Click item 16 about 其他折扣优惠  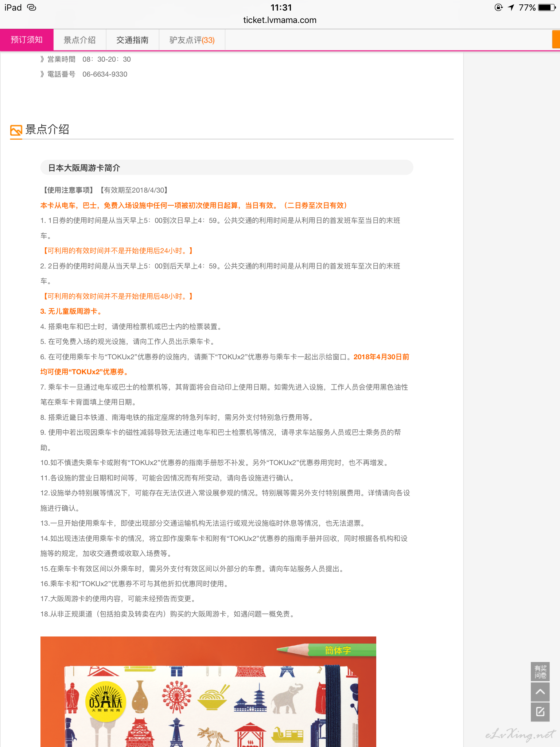click(135, 584)
